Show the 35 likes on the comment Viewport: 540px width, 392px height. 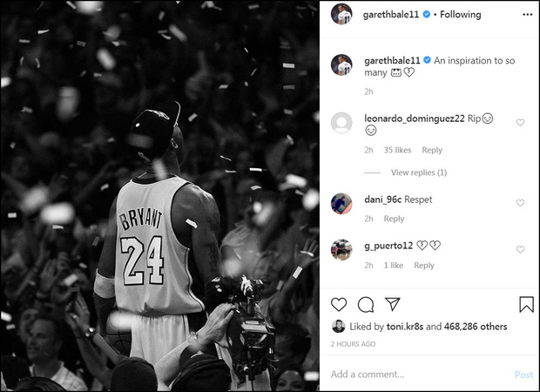[397, 150]
